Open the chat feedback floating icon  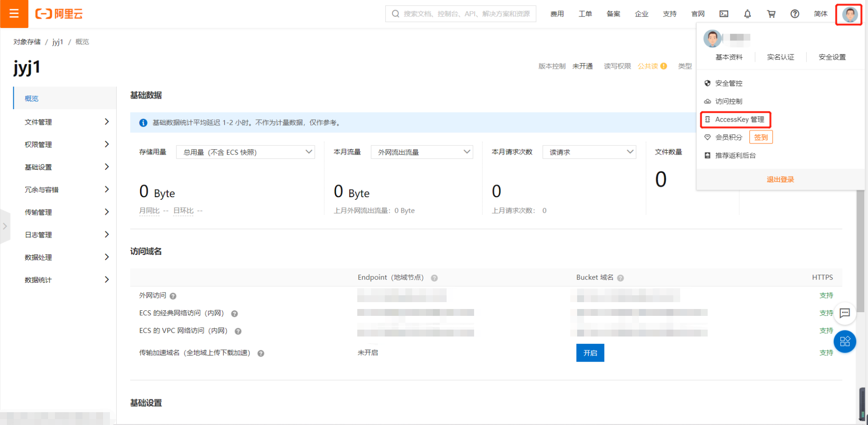tap(845, 313)
